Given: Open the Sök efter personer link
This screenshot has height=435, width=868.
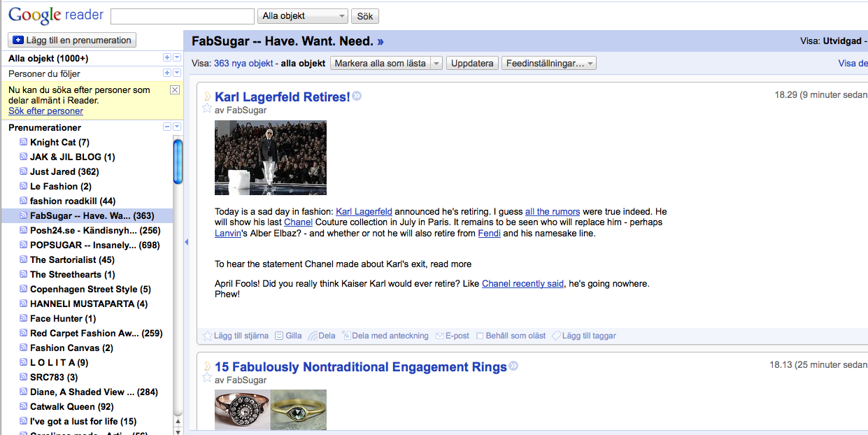Looking at the screenshot, I should coord(45,111).
